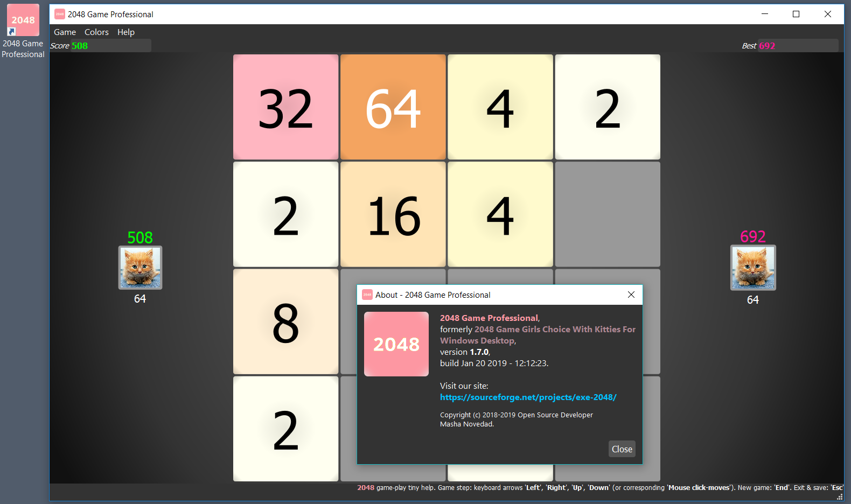Click the 64 label under left kitten

pos(140,299)
